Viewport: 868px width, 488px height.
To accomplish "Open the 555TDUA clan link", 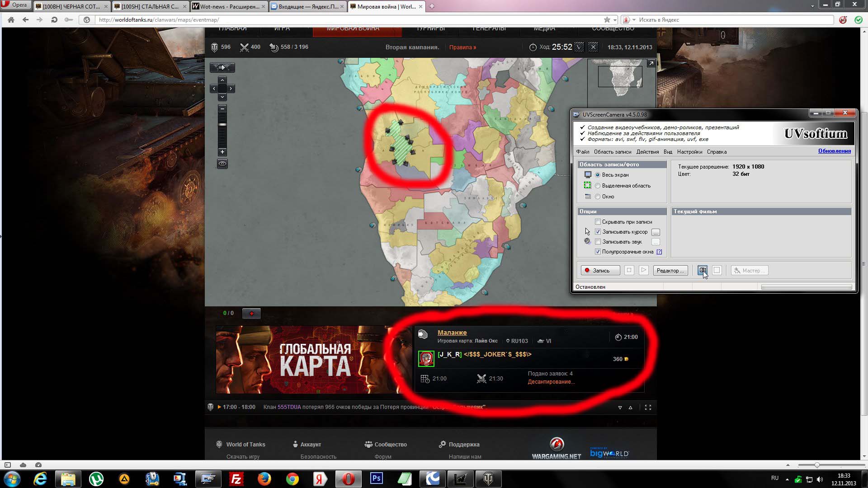I will pyautogui.click(x=289, y=407).
